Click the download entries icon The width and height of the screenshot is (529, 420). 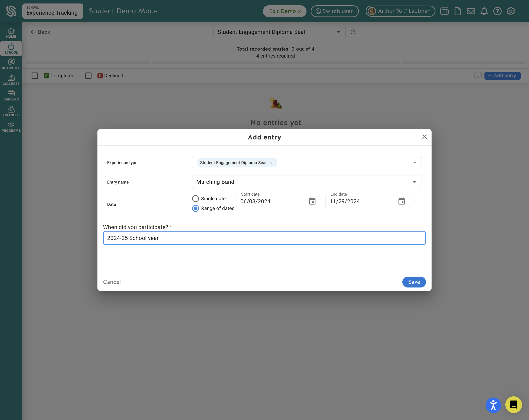pyautogui.click(x=478, y=76)
